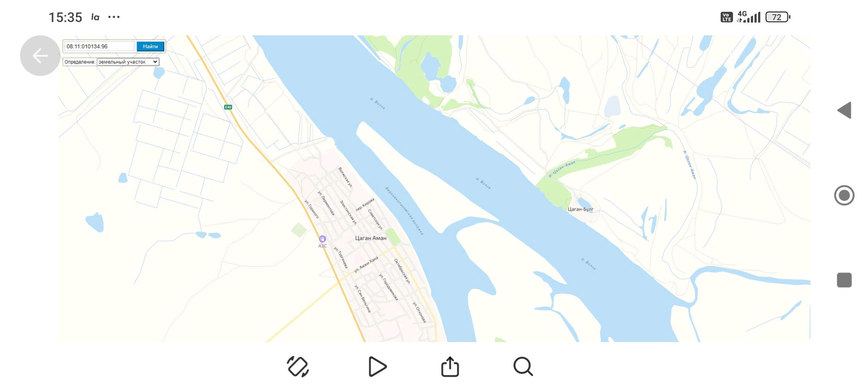Tap the magnifier search icon
The image size is (868, 391).
523,367
